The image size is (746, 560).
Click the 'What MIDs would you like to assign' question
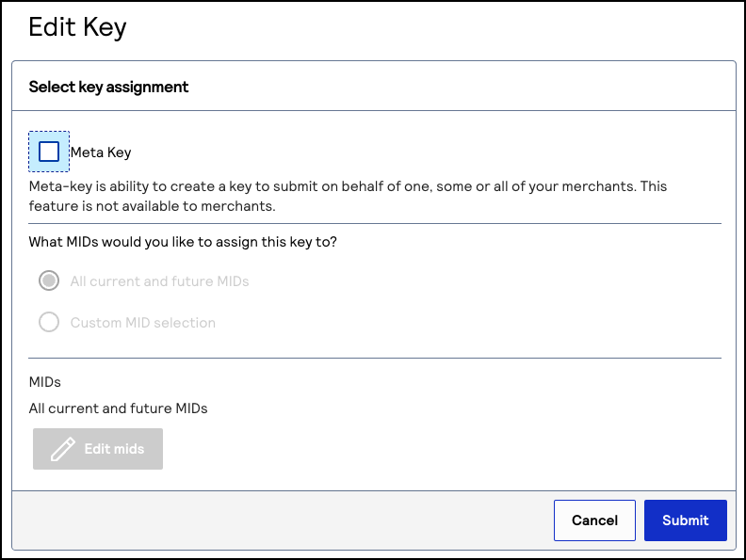pos(183,242)
